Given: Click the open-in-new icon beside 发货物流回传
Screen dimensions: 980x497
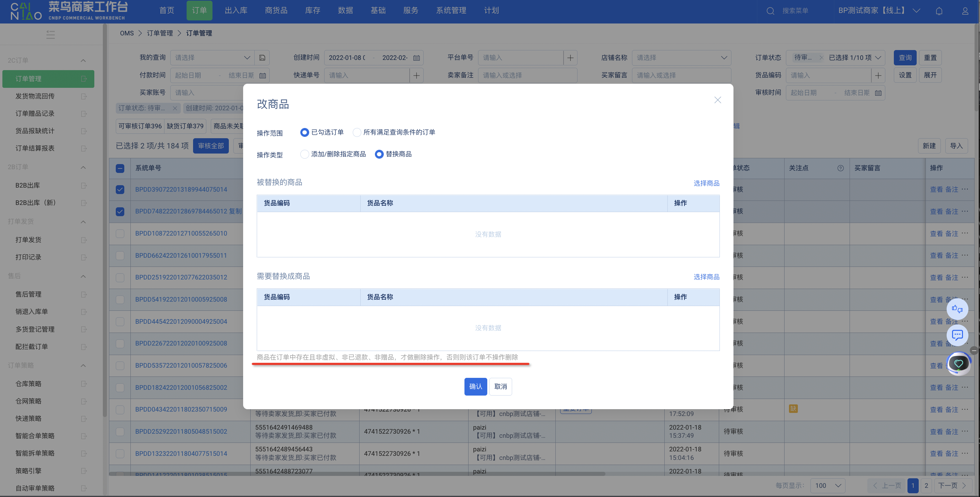Looking at the screenshot, I should (84, 96).
